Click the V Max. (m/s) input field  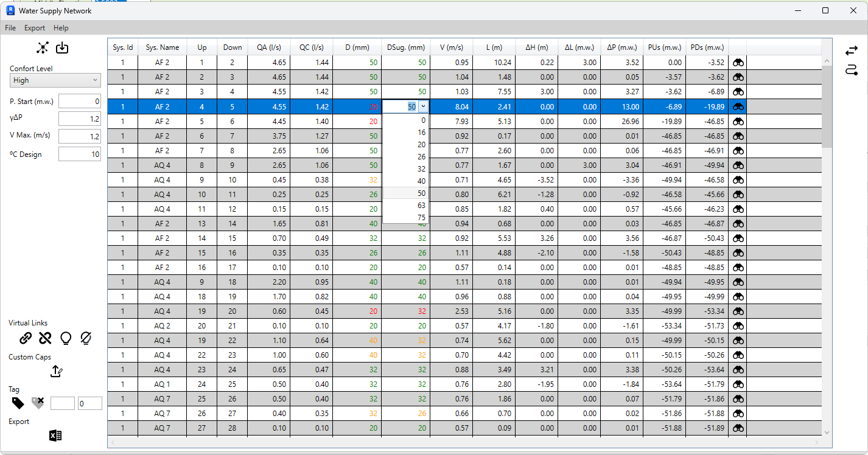tap(80, 137)
